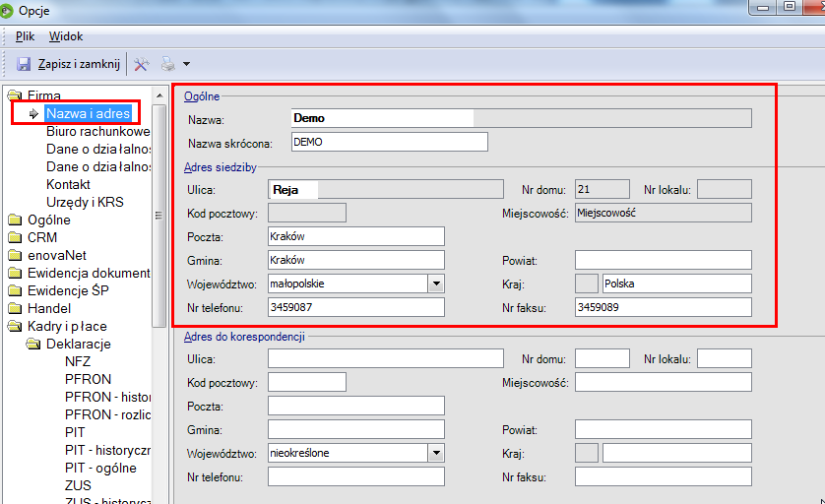Click Poczta field containing Kraków
825x504 pixels.
pyautogui.click(x=356, y=236)
